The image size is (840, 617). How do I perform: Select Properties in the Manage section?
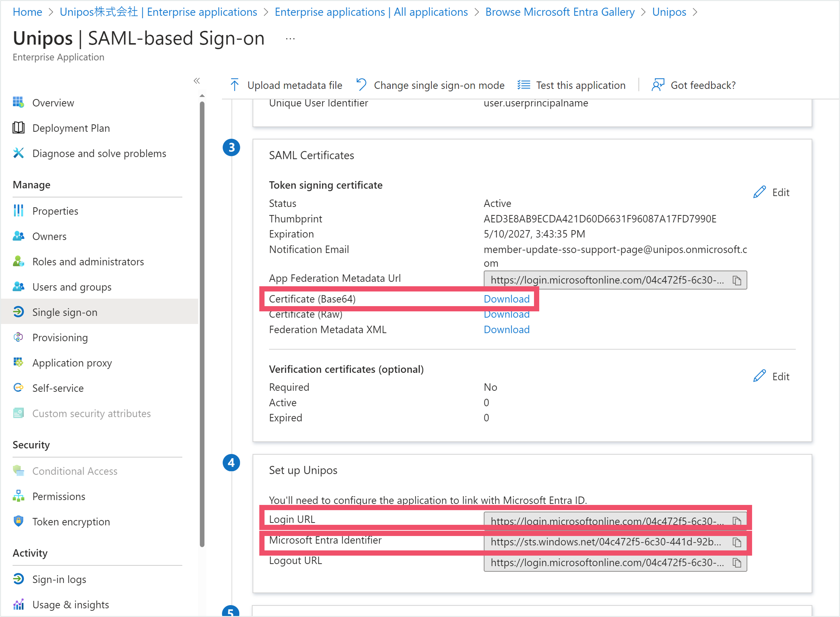tap(55, 211)
